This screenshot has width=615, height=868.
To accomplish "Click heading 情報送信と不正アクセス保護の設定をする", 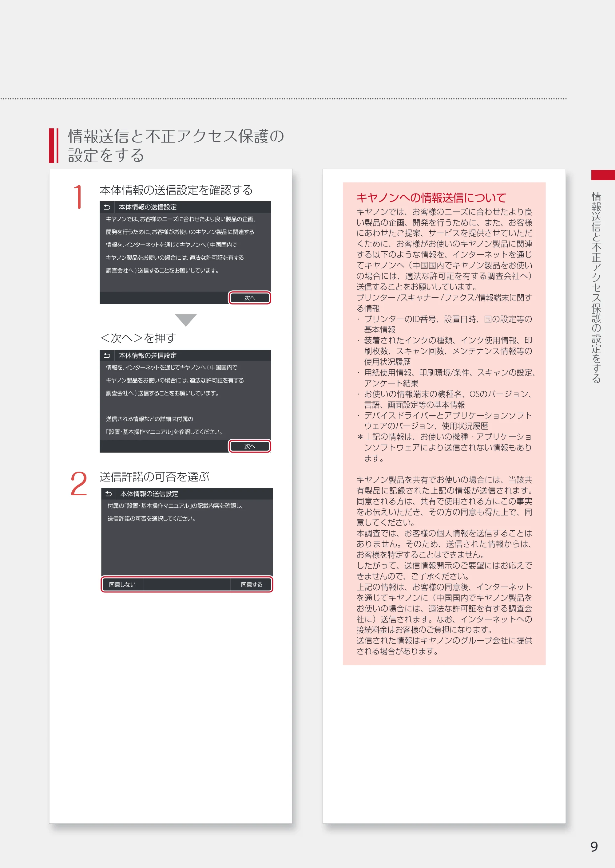I will click(176, 146).
